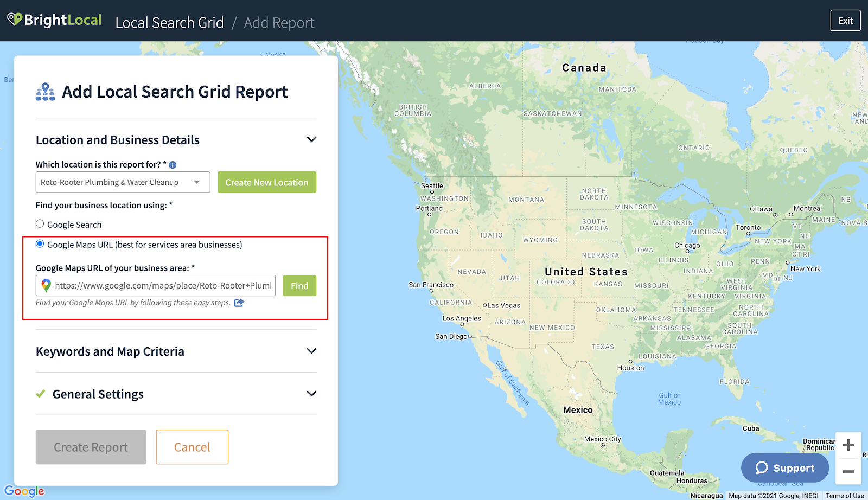Click the United States label on map
Viewport: 868px width, 500px height.
click(x=586, y=272)
